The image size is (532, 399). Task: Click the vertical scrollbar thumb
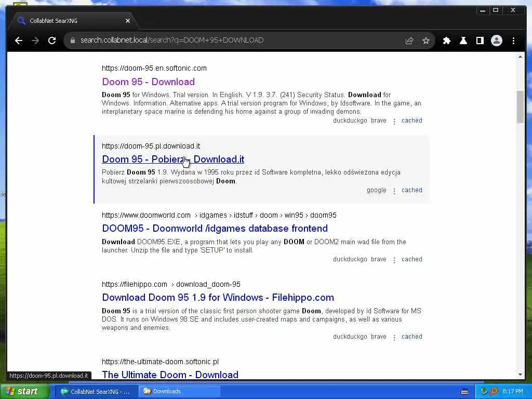point(520,107)
